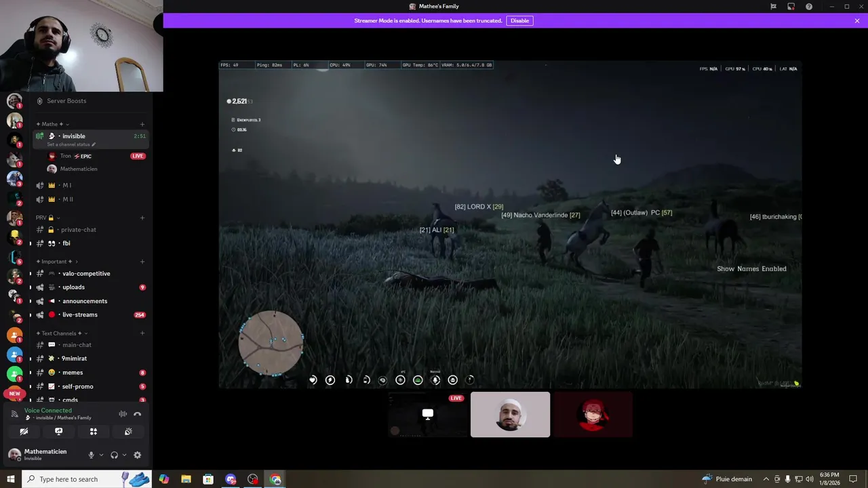Image resolution: width=868 pixels, height=488 pixels.
Task: Open Copilot icon in taskbar
Action: click(163, 479)
